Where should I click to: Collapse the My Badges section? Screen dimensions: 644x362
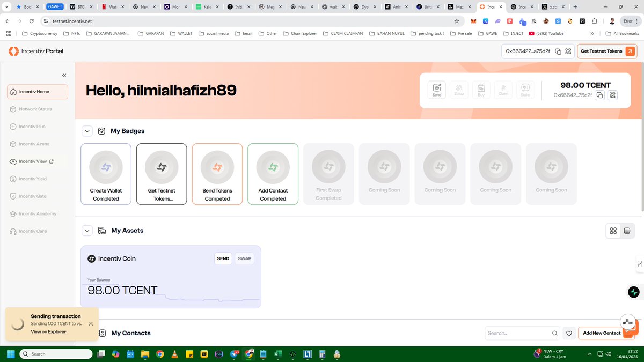coord(87,131)
